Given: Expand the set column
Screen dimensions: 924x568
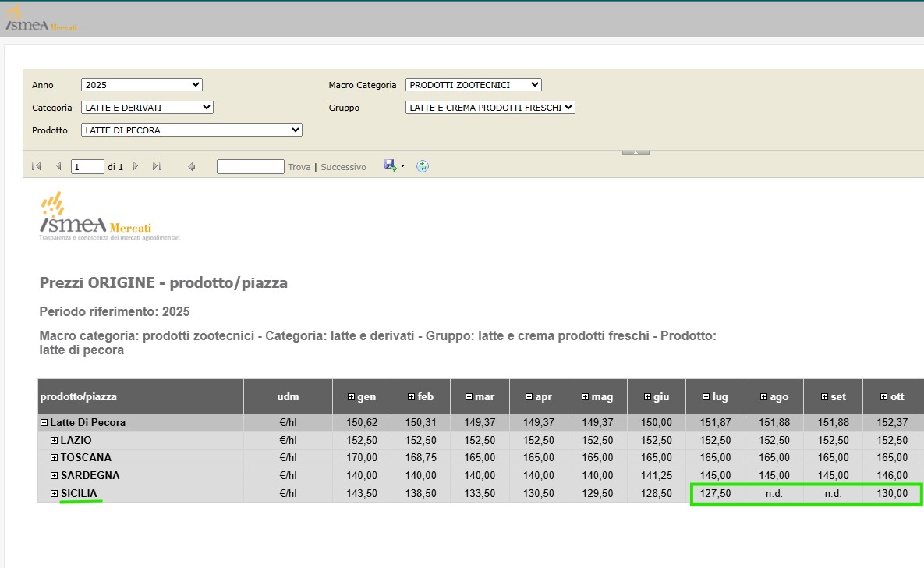Looking at the screenshot, I should pyautogui.click(x=824, y=397).
